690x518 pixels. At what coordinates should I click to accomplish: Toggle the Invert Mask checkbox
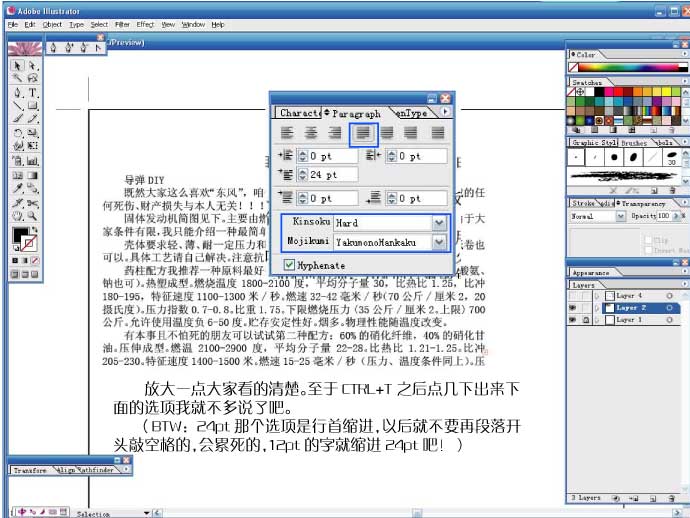coord(648,250)
